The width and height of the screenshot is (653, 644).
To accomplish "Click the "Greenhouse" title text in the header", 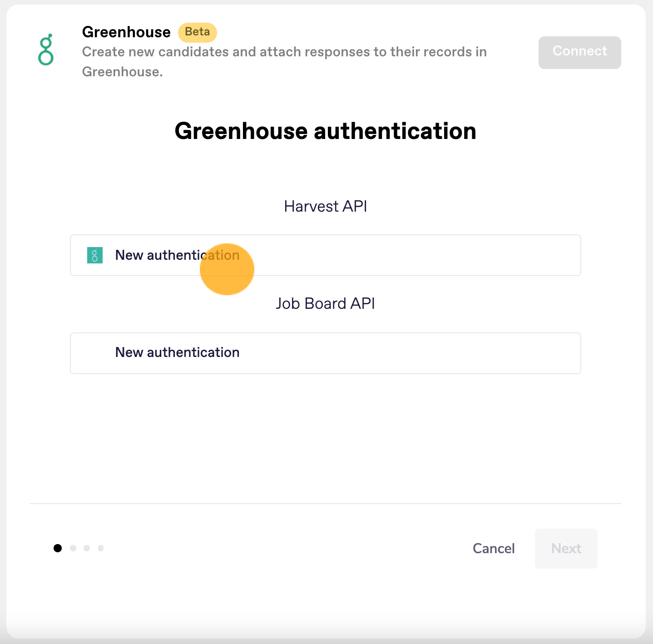I will (126, 32).
